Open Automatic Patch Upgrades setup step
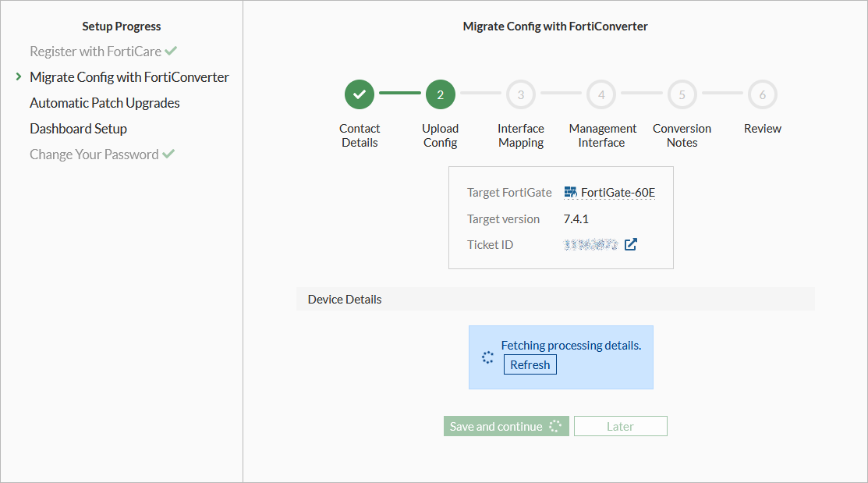The height and width of the screenshot is (483, 868). pyautogui.click(x=105, y=103)
